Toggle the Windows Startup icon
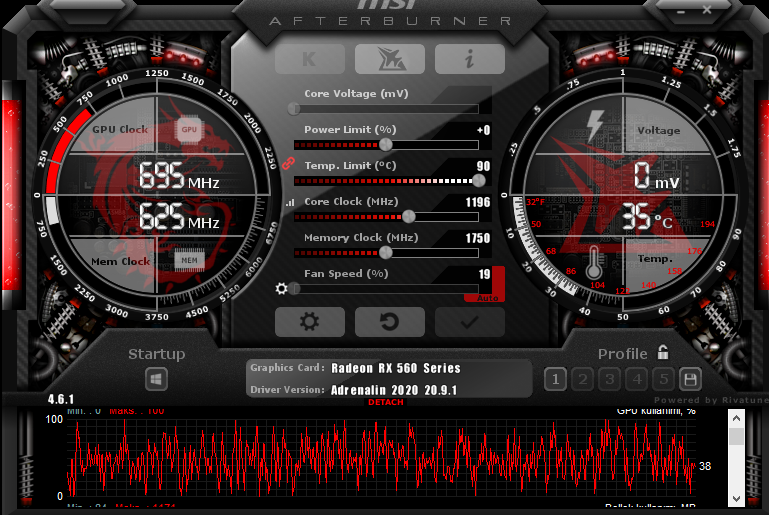 pos(156,379)
